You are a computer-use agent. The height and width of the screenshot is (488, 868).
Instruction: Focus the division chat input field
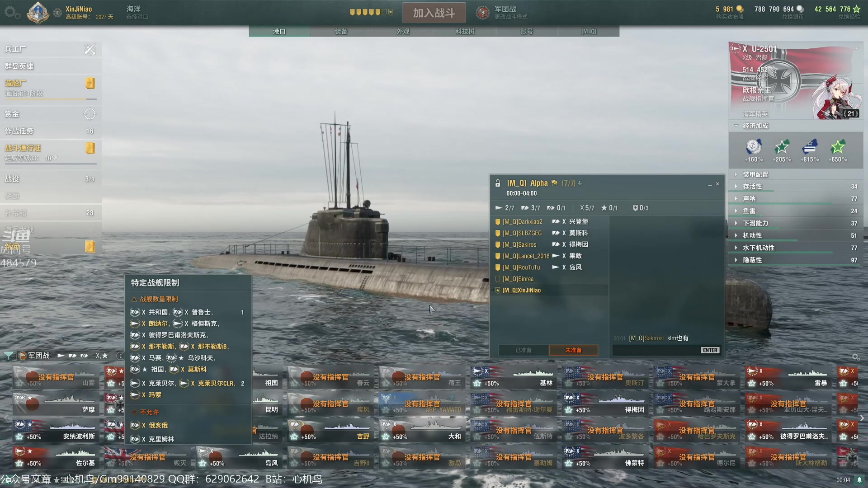point(656,350)
